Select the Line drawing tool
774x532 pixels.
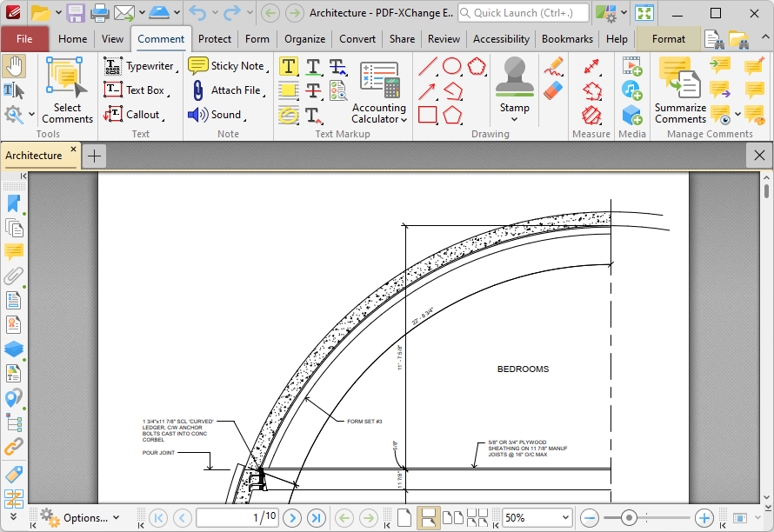[428, 66]
